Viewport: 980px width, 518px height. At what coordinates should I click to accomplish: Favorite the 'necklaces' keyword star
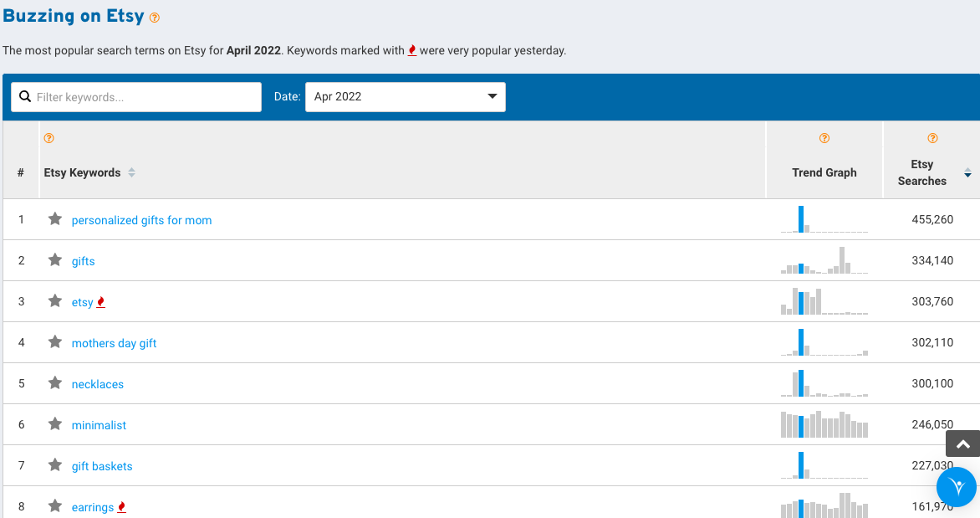click(x=55, y=383)
